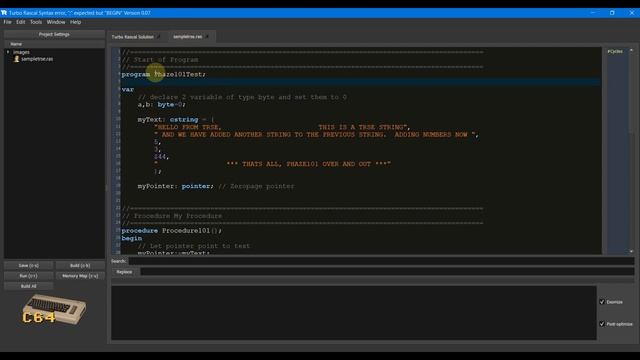Image resolution: width=640 pixels, height=360 pixels.
Task: Click the 'begin' keyword line
Action: click(132, 238)
